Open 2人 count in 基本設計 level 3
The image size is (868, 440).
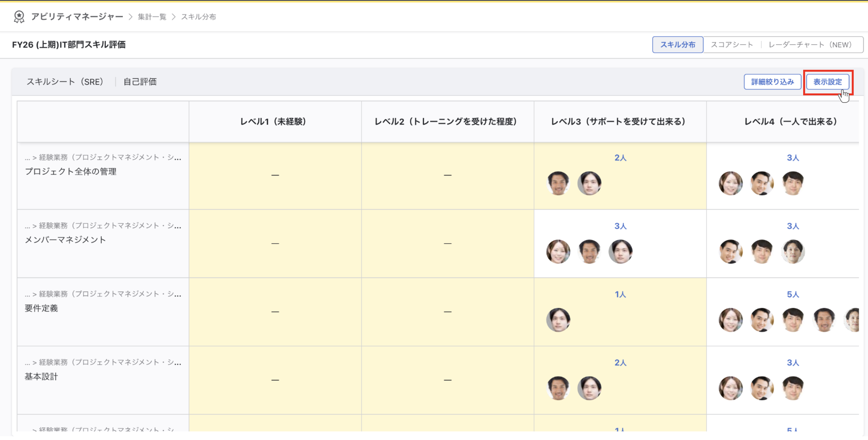[x=620, y=363]
